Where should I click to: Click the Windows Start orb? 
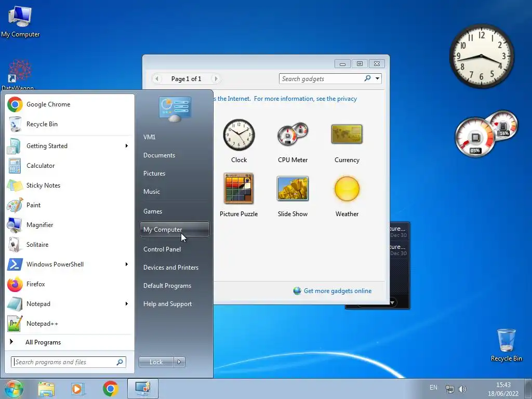[x=14, y=389]
